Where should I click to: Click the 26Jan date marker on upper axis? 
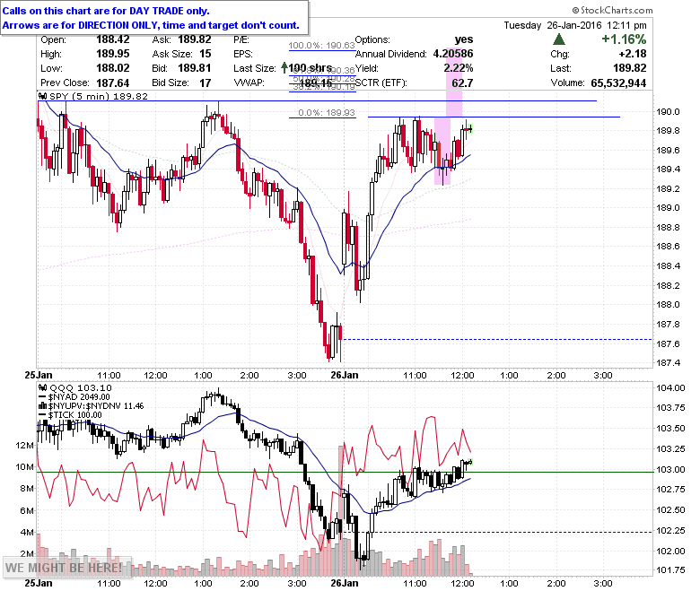click(x=345, y=375)
